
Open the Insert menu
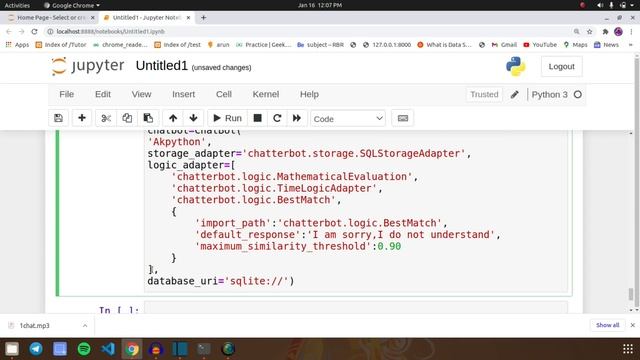tap(183, 94)
